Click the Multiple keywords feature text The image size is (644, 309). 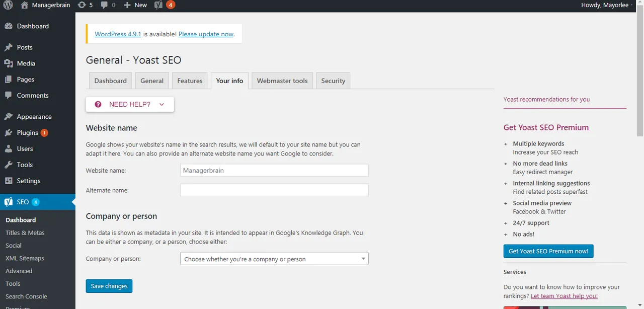(538, 144)
